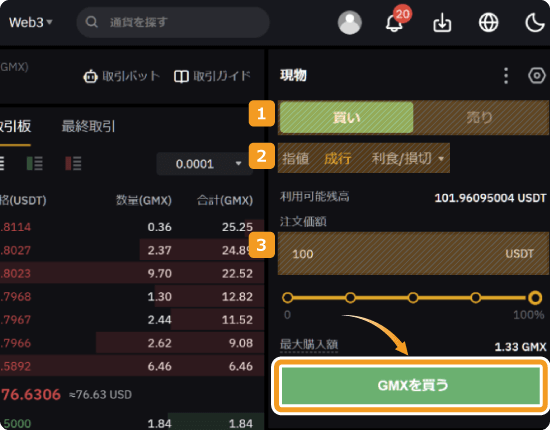Show combined order book view icon
Viewport: 550px width, 430px height.
2,163
